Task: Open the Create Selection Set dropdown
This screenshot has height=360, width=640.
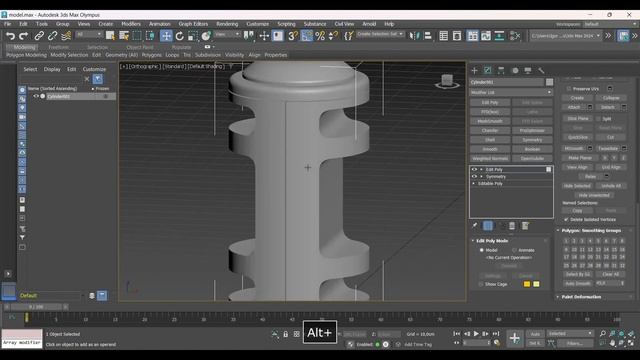Action: tap(380, 34)
